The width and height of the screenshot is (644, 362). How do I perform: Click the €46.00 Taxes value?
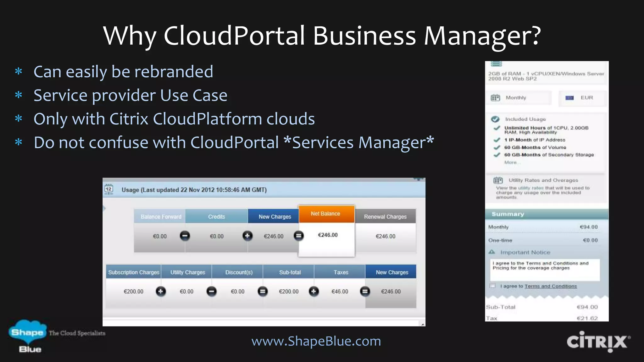click(x=340, y=291)
